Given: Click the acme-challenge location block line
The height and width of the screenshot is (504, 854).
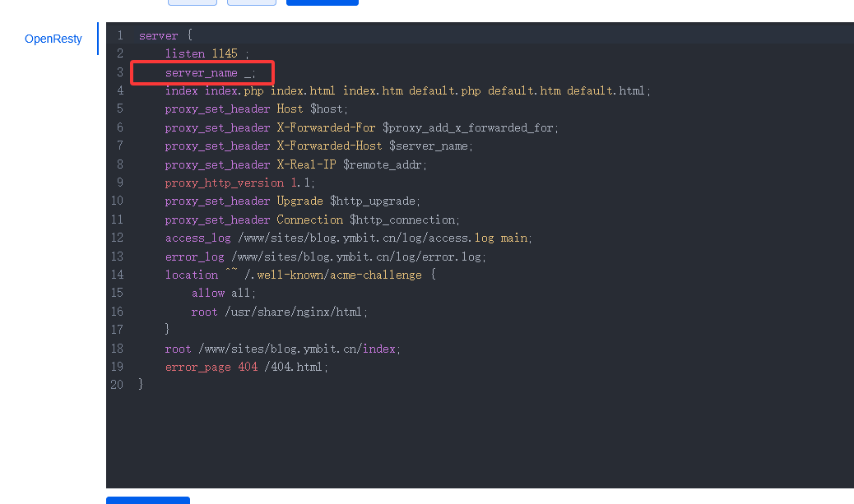Looking at the screenshot, I should (299, 275).
